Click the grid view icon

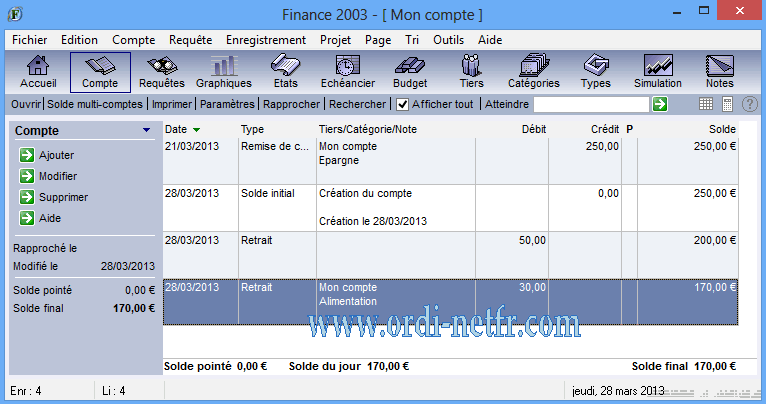(706, 104)
